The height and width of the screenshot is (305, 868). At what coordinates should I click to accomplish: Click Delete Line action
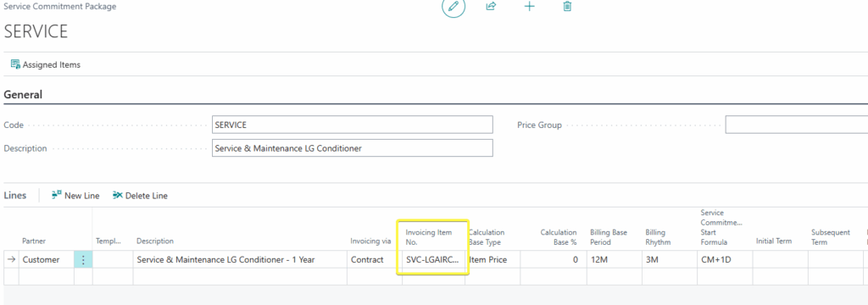click(x=140, y=196)
